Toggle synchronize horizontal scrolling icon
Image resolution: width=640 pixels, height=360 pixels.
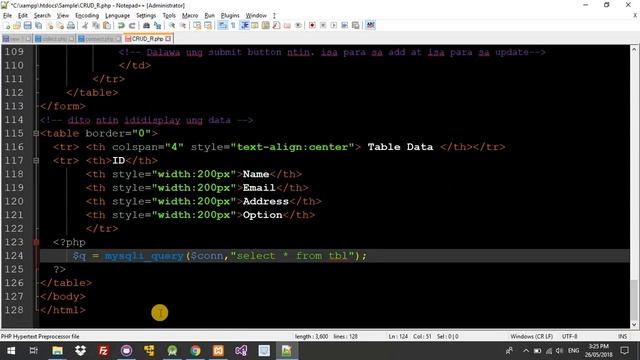tap(208, 25)
